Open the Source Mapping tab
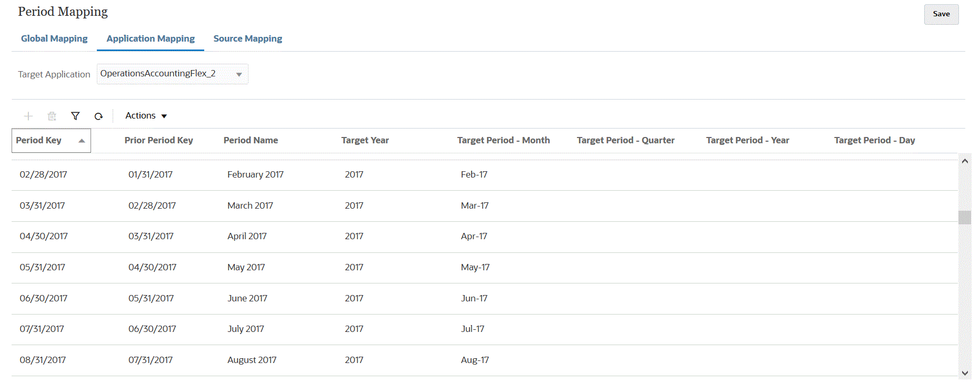Screen dimensions: 980x392 point(248,38)
